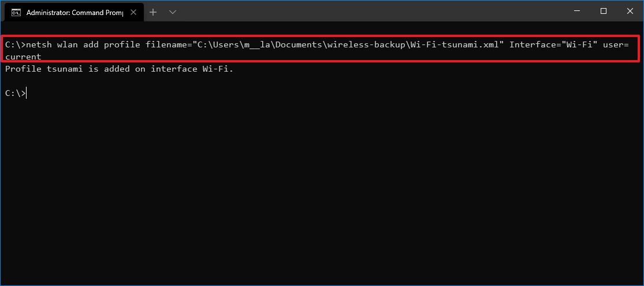Viewport: 644px width, 286px height.
Task: Click the Interface="Wi-Fi" parameter text
Action: pos(554,44)
